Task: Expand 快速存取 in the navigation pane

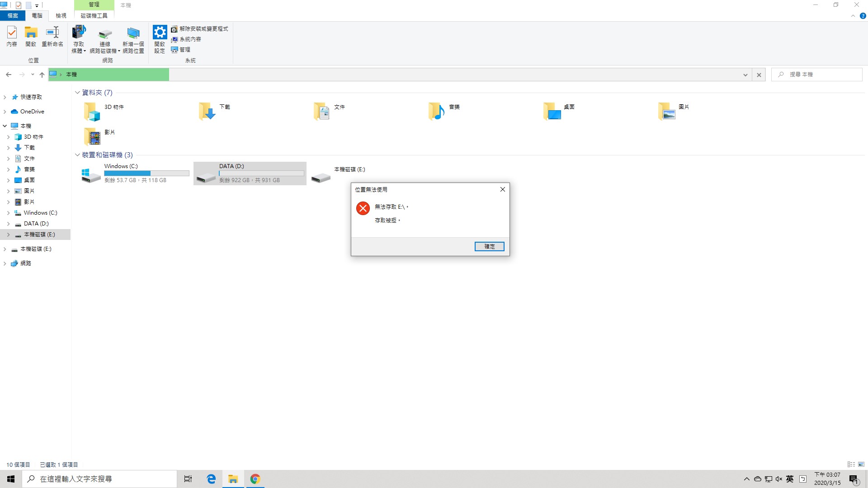Action: [x=5, y=97]
